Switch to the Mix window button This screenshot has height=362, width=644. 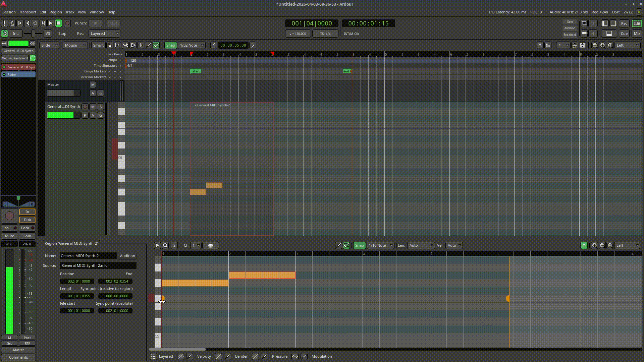coord(637,34)
